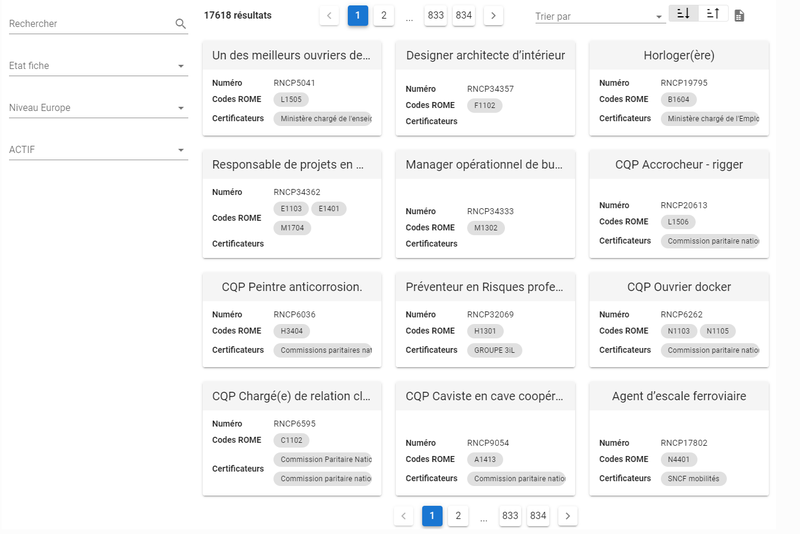Go to next page using bottom arrow
The image size is (800, 534).
point(567,516)
